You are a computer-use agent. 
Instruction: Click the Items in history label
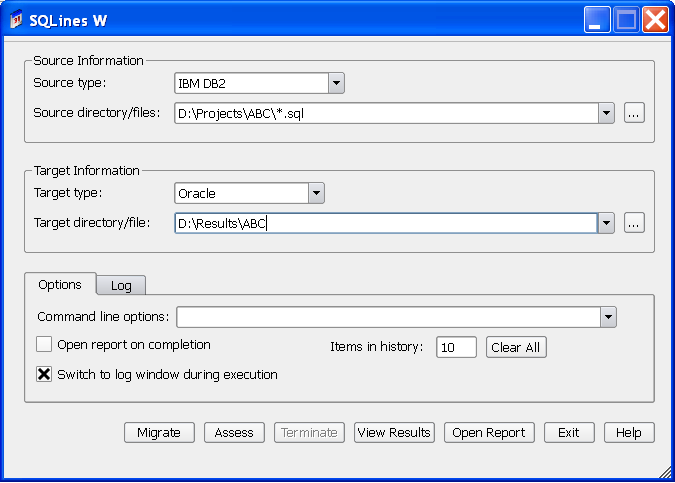377,347
